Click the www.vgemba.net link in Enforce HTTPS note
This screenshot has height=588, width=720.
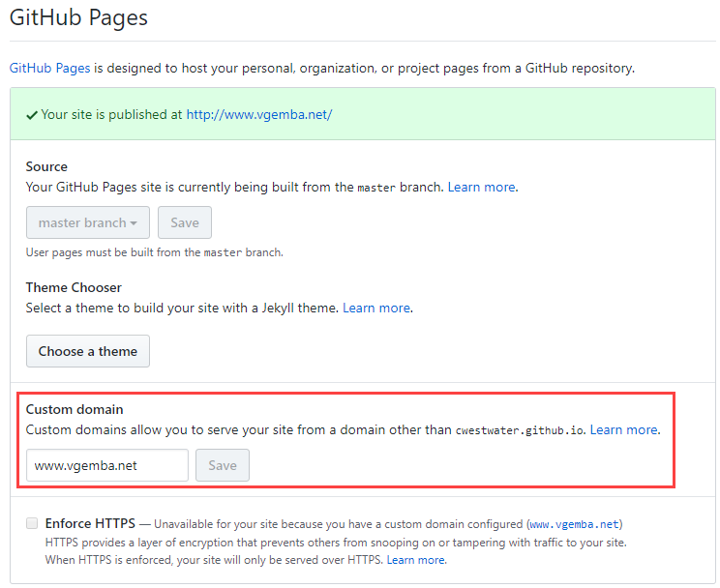(x=575, y=524)
